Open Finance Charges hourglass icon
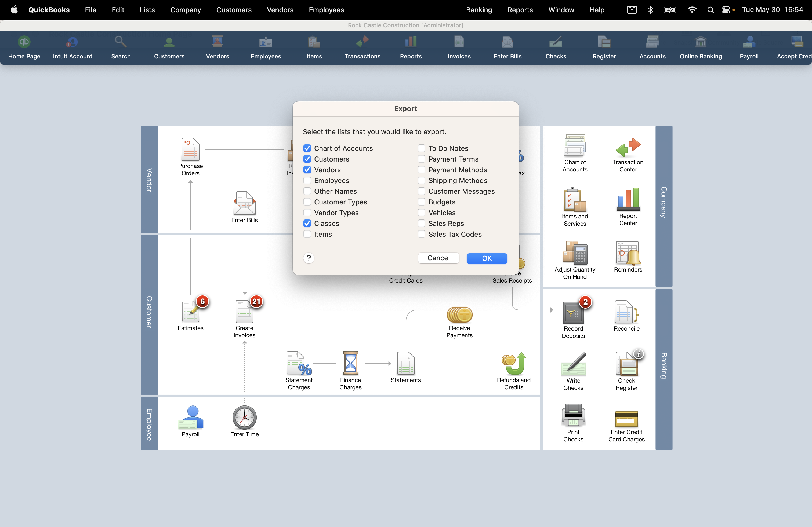This screenshot has height=527, width=812. [350, 363]
